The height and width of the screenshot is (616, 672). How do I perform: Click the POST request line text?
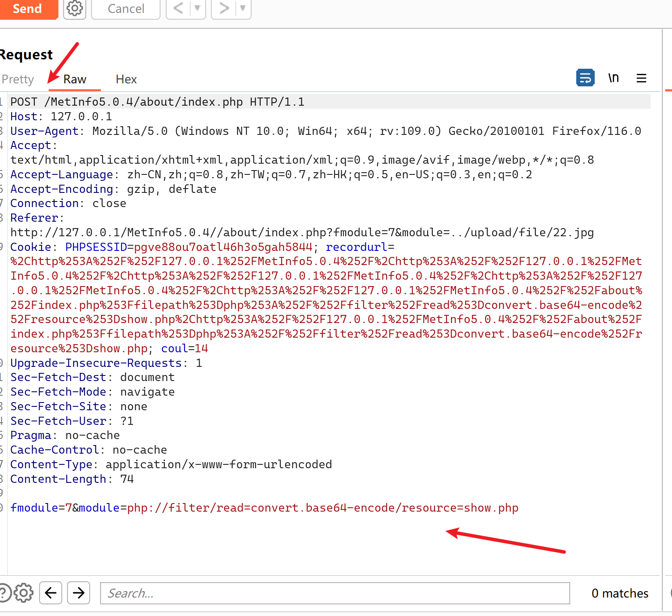157,102
